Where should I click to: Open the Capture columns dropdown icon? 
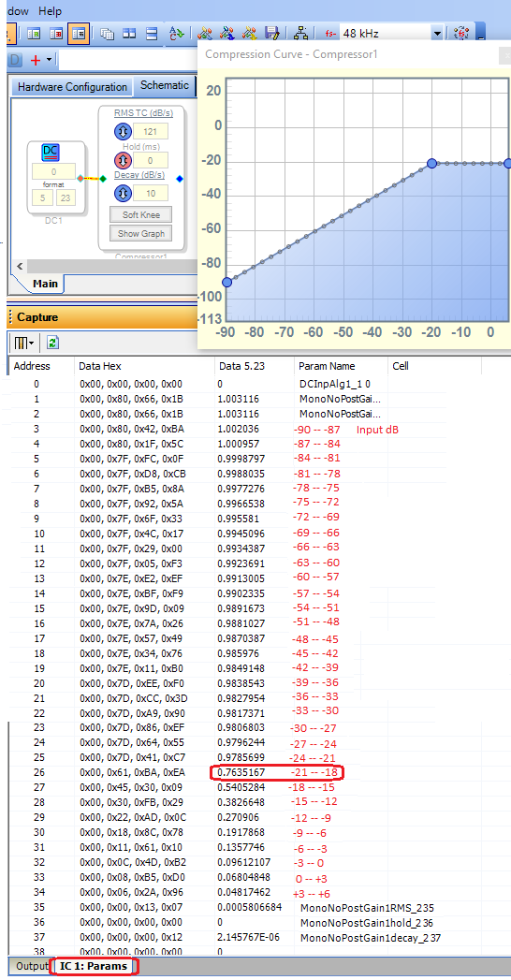tap(23, 343)
